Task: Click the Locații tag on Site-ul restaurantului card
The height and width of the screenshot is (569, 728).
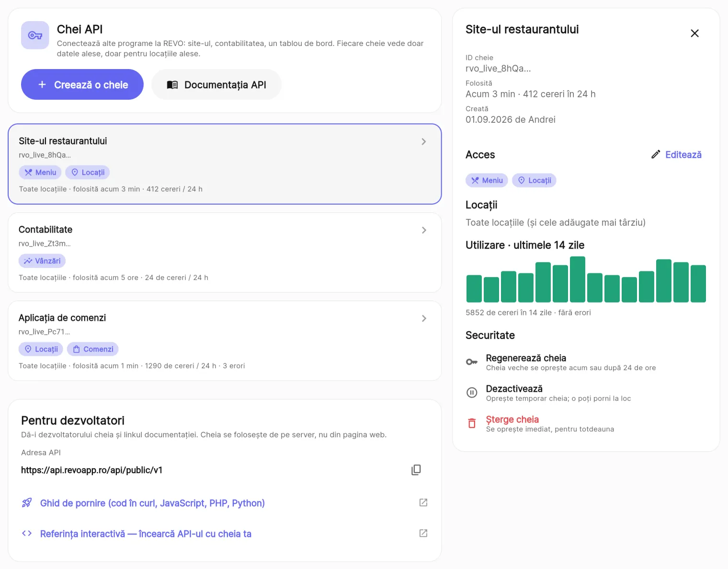Action: click(88, 172)
